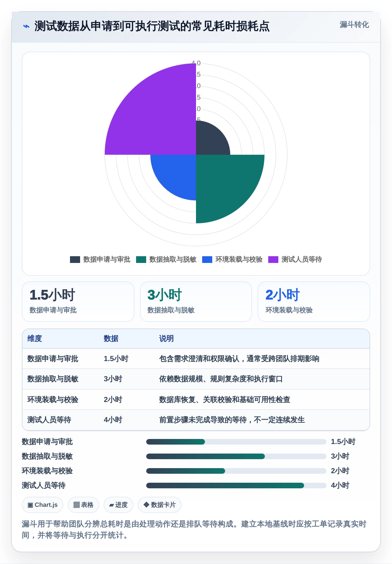The height and width of the screenshot is (564, 392).
Task: Click the 漏斗转化 label in header
Action: (354, 25)
